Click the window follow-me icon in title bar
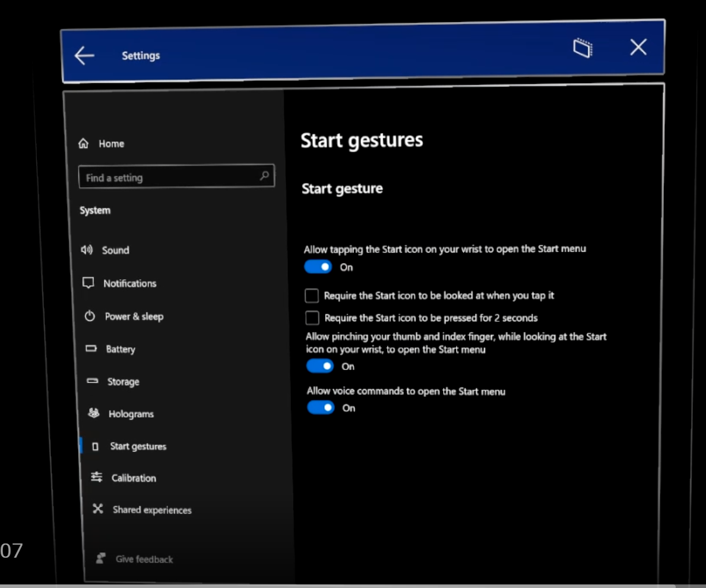This screenshot has height=588, width=706. 582,49
